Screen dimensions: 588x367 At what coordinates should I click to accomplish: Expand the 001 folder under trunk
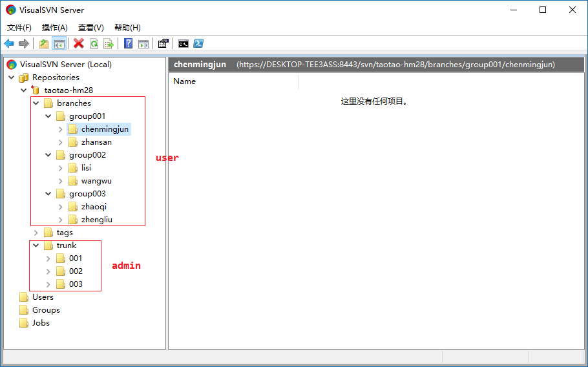tap(48, 258)
